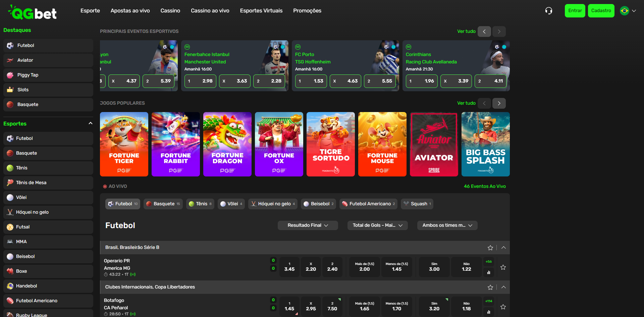Select Beisebol live tab
The height and width of the screenshot is (317, 644).
pyautogui.click(x=318, y=204)
